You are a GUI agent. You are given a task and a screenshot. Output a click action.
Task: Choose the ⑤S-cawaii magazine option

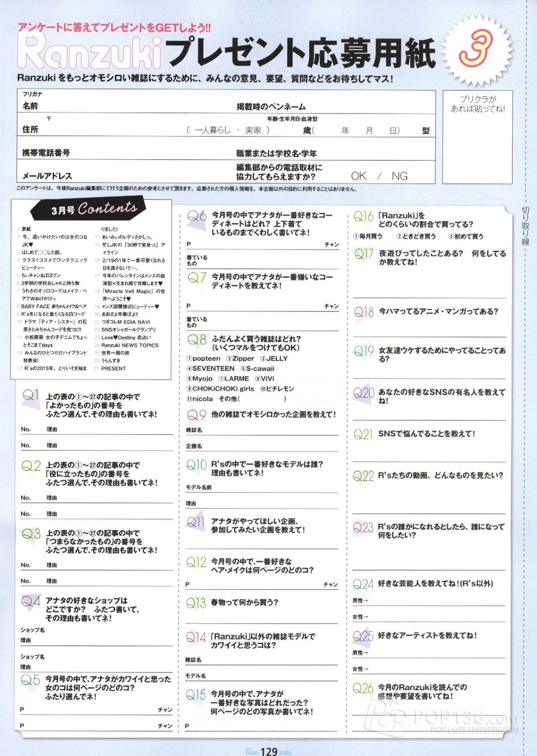point(257,369)
